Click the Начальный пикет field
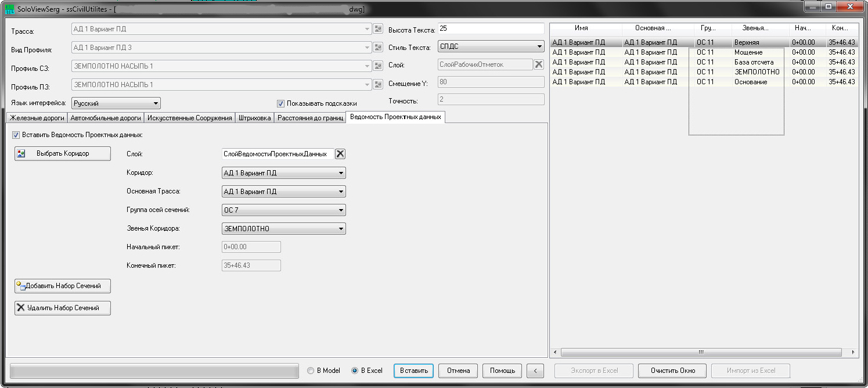 251,247
